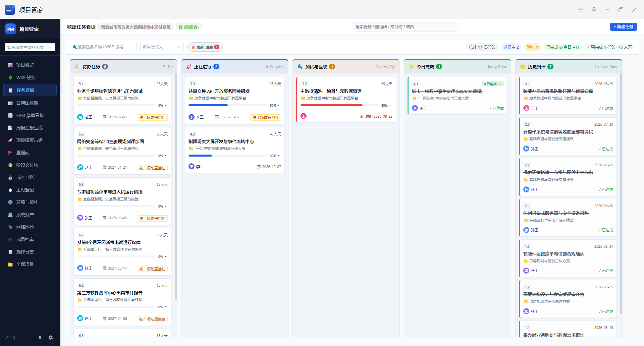The width and height of the screenshot is (644, 346).
Task: Open progress dropdown on task 5.1 card
Action: 162,106
